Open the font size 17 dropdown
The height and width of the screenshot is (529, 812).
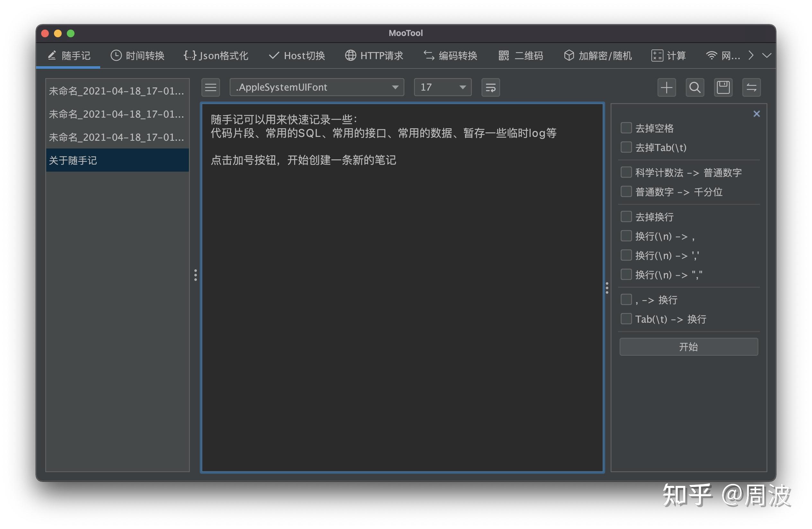pyautogui.click(x=442, y=87)
